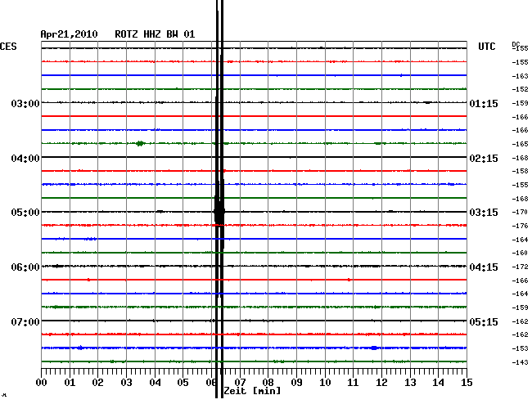
Task: Click the "01:15" UTC time label
Action: click(x=484, y=103)
